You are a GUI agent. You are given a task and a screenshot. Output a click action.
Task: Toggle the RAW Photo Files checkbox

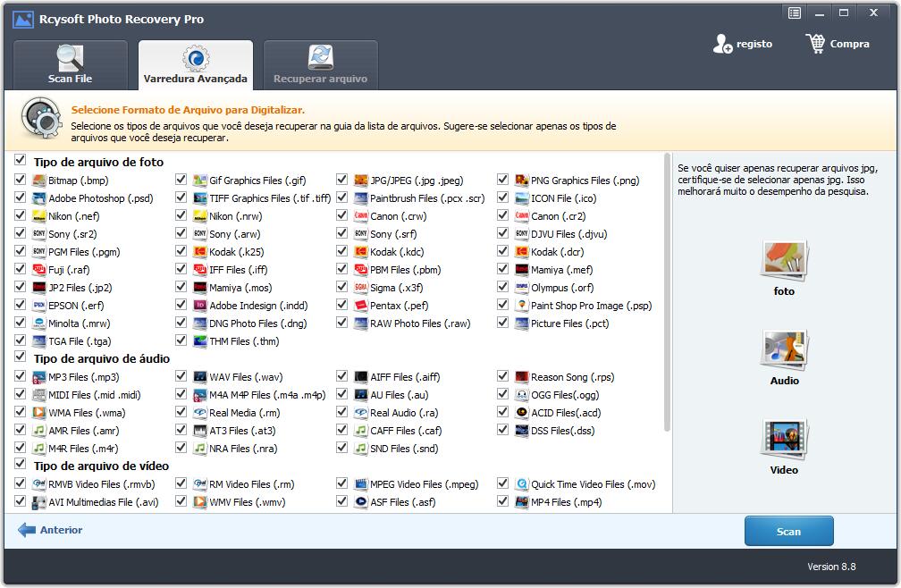click(341, 322)
